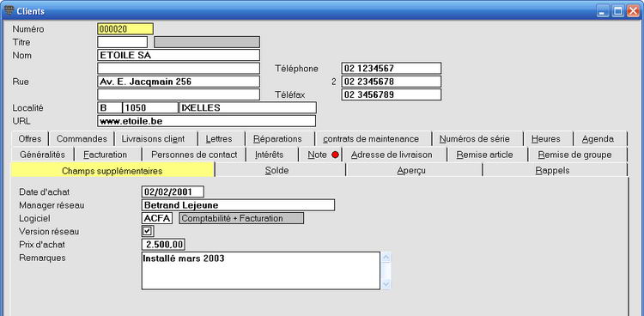Click the Manager réseau field Betrand Lejeune

pyautogui.click(x=238, y=205)
